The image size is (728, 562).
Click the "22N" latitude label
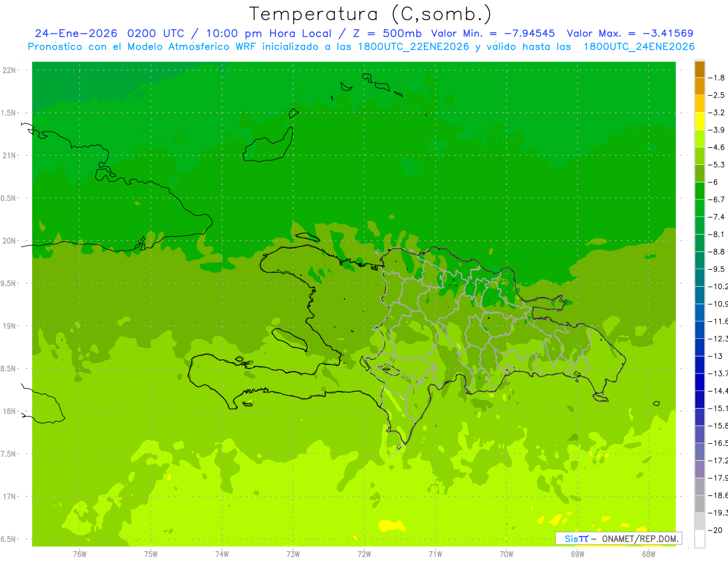pyautogui.click(x=10, y=70)
